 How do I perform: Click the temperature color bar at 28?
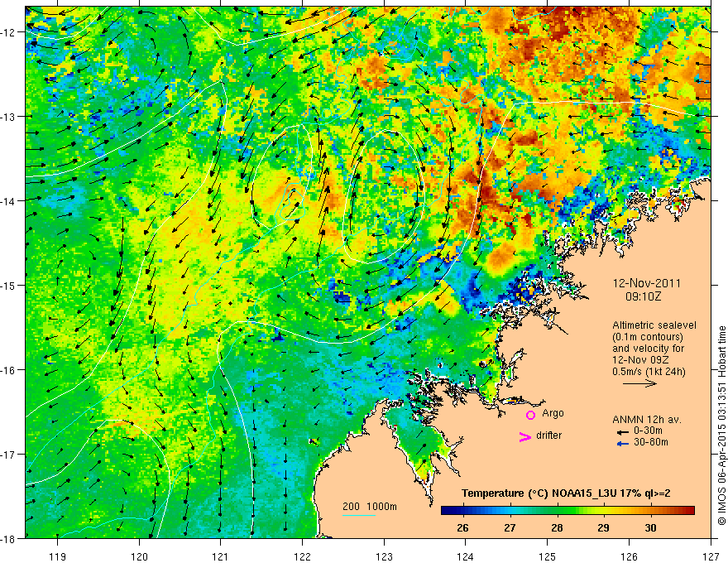557,511
